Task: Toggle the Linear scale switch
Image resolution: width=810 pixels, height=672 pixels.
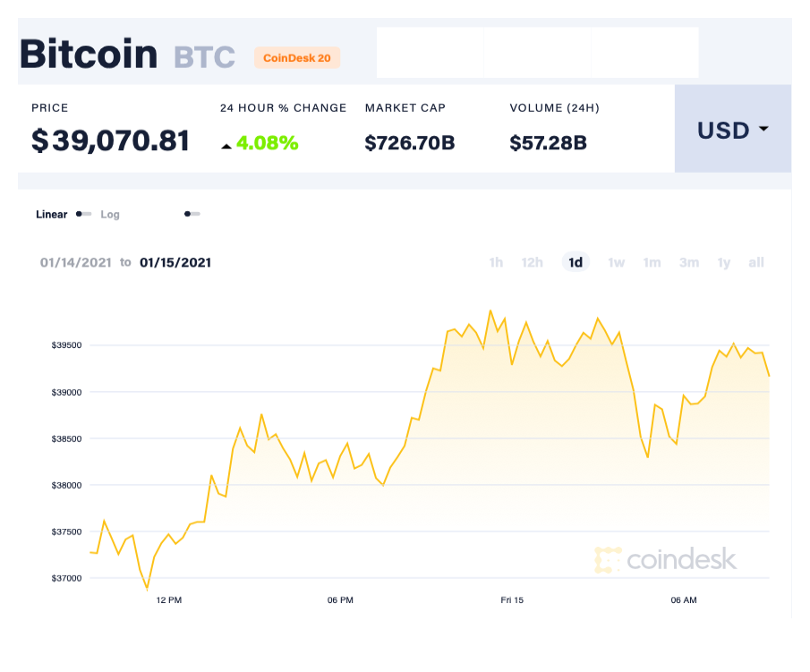Action: point(82,215)
